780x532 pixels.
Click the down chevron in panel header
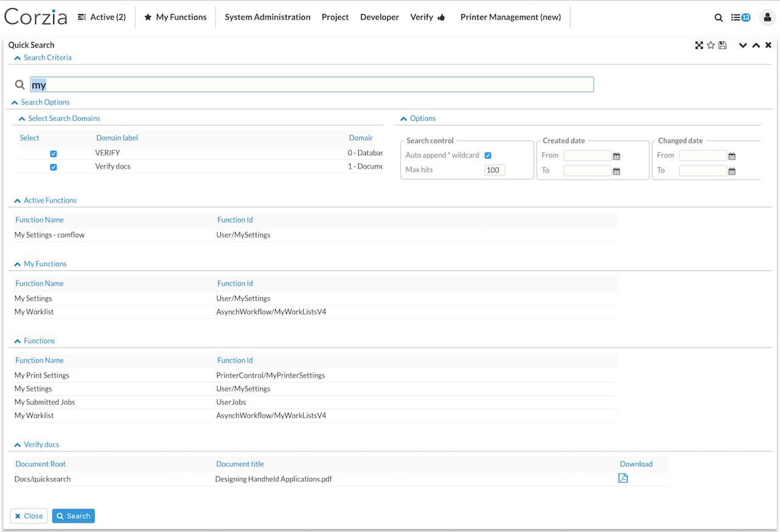click(x=743, y=45)
